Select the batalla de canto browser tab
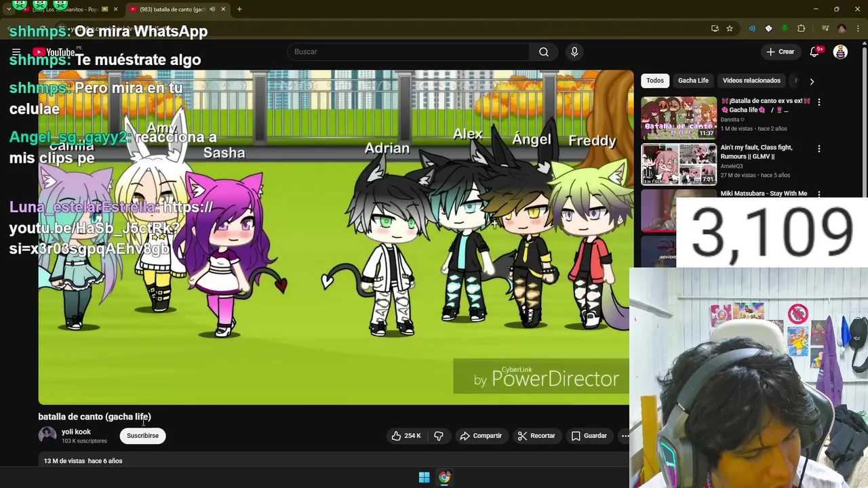 [178, 9]
